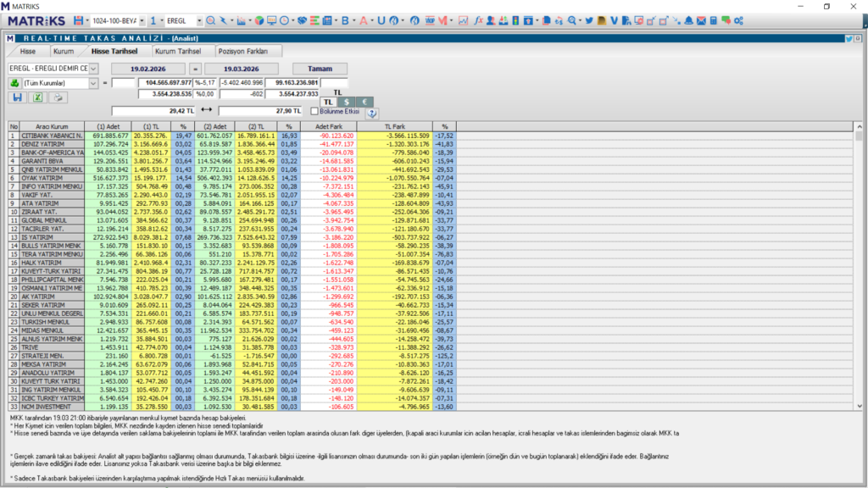Open the line chart icon

[463, 20]
